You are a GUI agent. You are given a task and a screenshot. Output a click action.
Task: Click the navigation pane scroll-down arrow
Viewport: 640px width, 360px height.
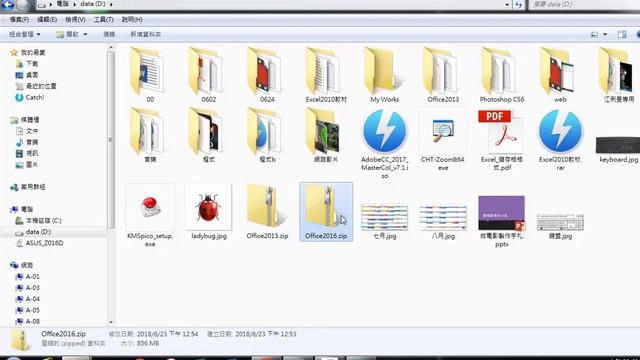tap(111, 322)
